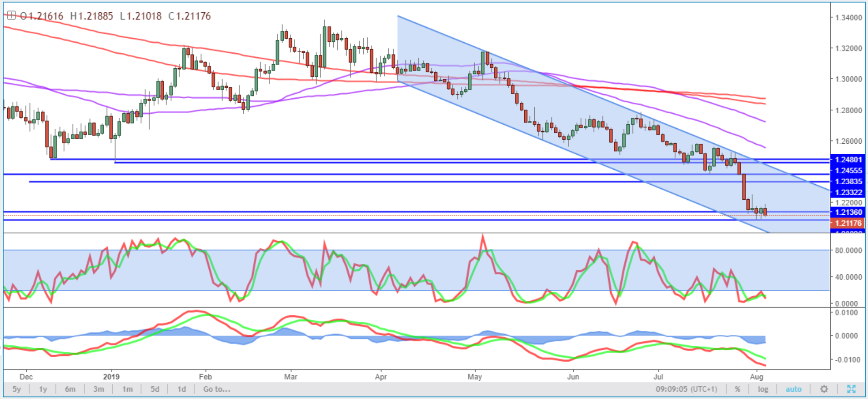Select the 1.21360 price line label
The width and height of the screenshot is (868, 399).
coord(848,212)
